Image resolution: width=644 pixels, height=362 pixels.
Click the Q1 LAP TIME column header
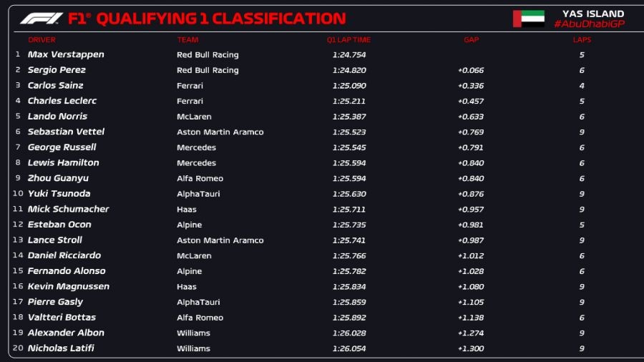[348, 40]
